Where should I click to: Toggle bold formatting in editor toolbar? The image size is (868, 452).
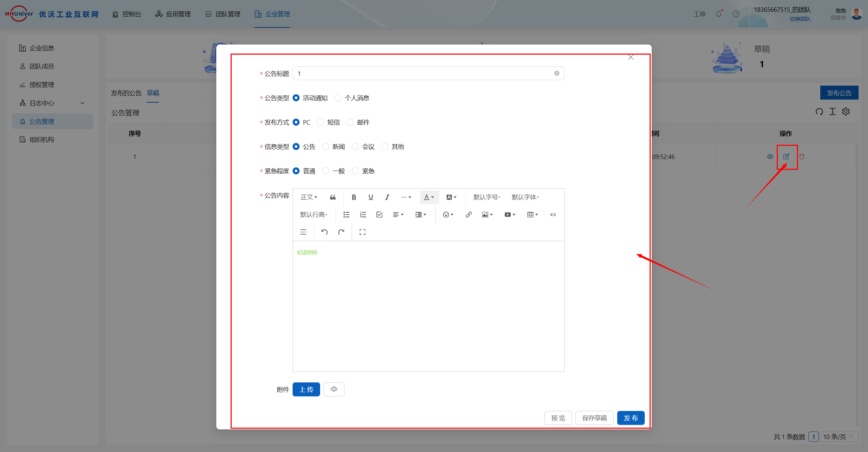coord(354,197)
